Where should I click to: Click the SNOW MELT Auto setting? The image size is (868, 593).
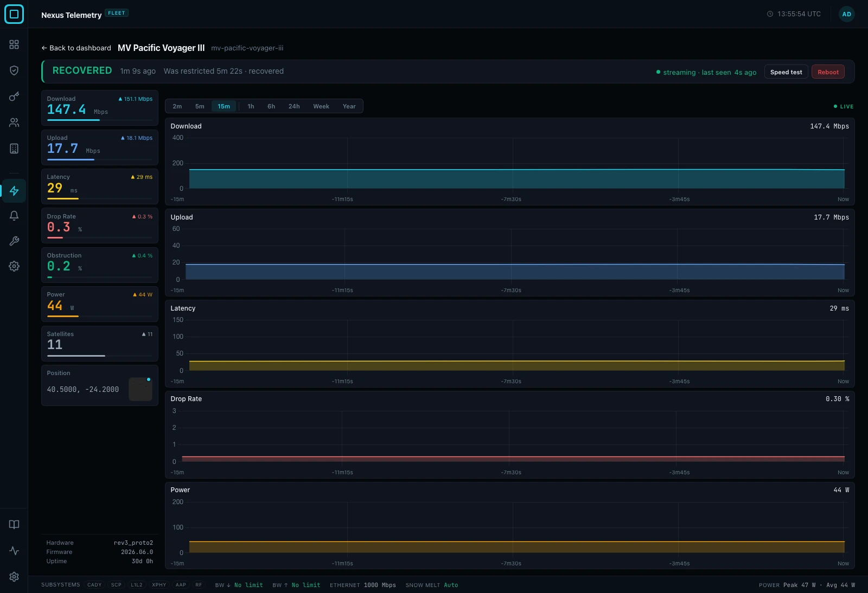point(432,585)
